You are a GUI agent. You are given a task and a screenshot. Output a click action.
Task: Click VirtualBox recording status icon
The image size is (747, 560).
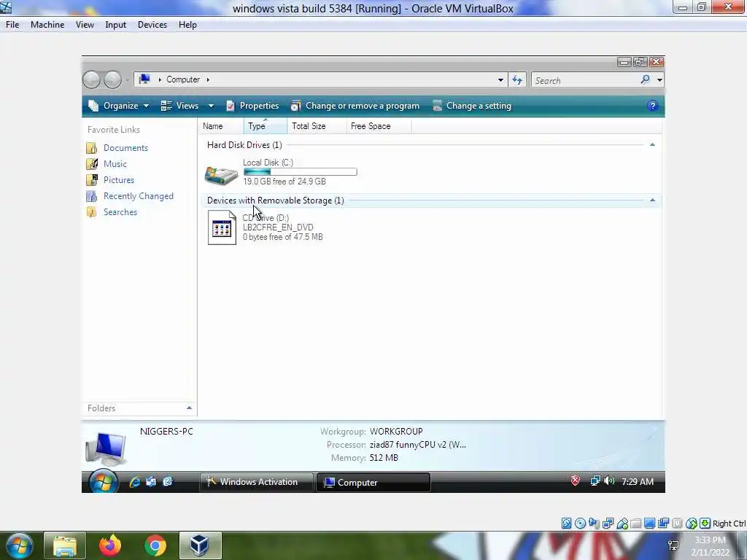pyautogui.click(x=663, y=524)
